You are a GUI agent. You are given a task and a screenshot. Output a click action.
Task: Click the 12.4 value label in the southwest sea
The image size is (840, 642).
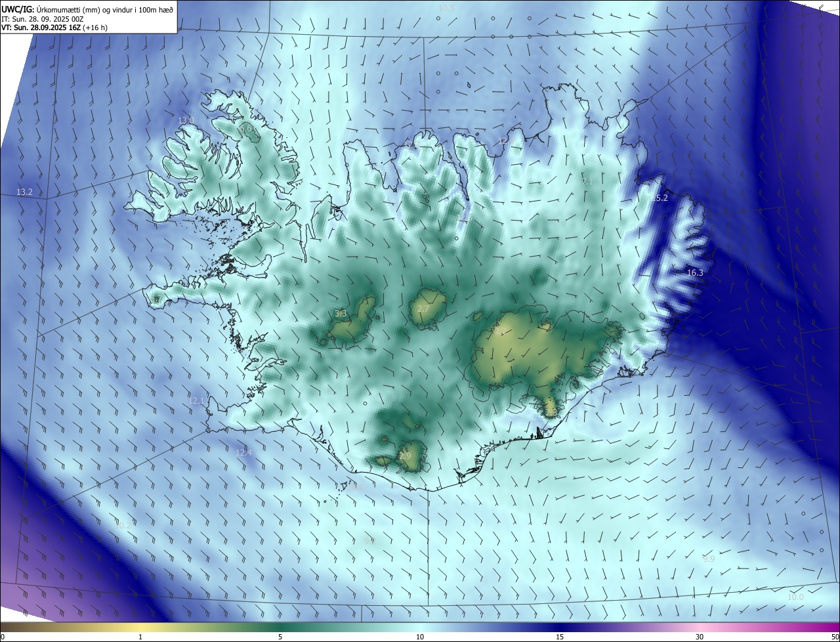point(243,452)
